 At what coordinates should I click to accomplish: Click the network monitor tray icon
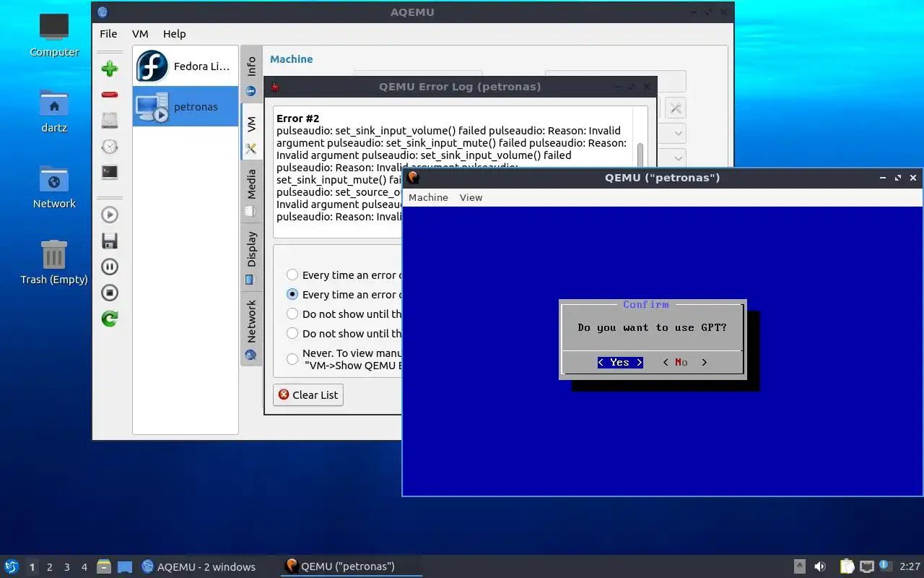pos(867,566)
